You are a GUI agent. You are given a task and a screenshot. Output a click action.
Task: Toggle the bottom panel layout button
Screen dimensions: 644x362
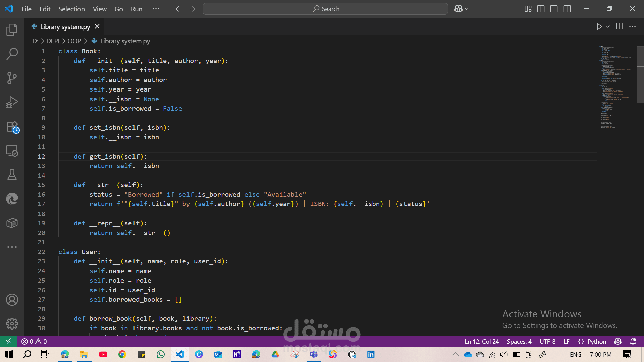click(x=554, y=9)
